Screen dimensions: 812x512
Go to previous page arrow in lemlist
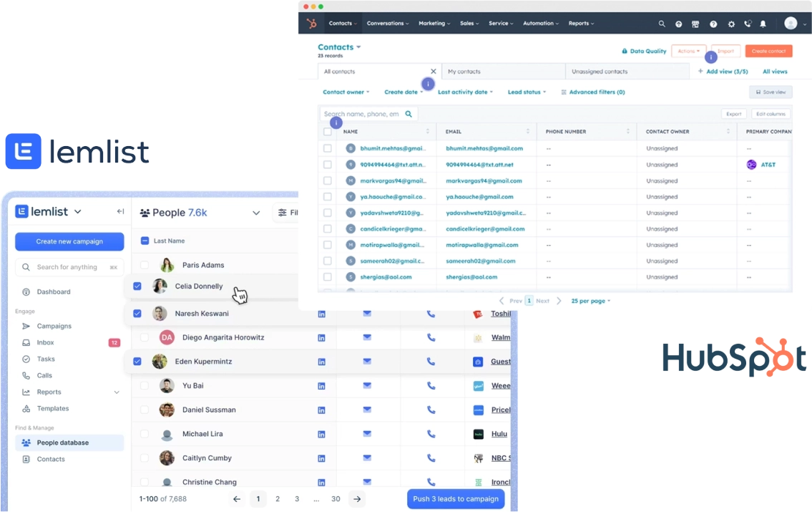tap(237, 499)
